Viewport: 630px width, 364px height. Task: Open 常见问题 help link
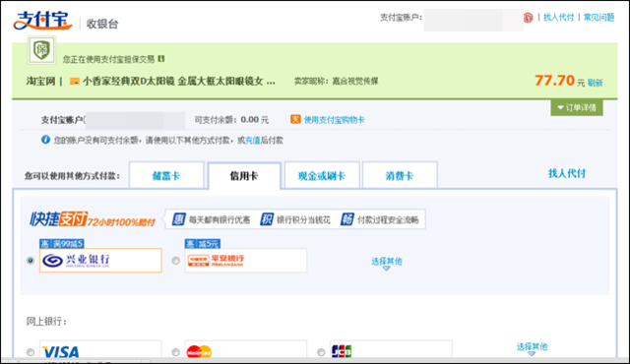tap(598, 18)
